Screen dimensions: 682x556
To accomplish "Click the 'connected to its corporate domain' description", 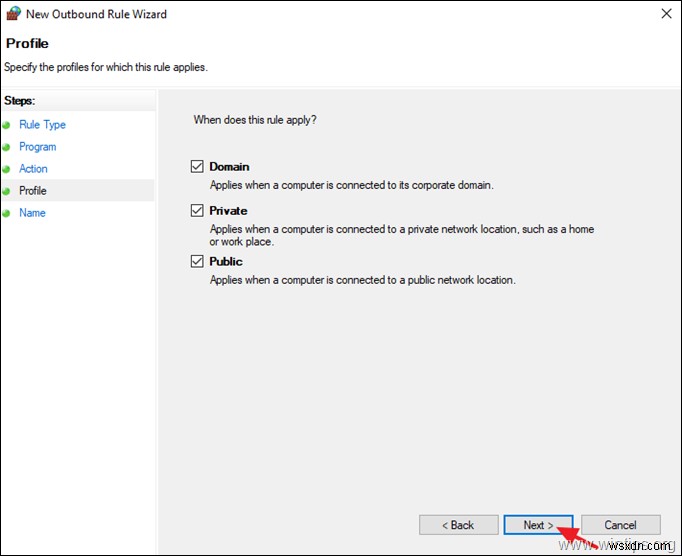I will point(351,185).
